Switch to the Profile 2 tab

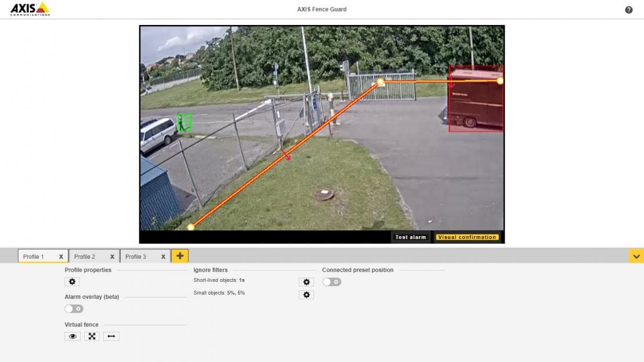(x=85, y=256)
